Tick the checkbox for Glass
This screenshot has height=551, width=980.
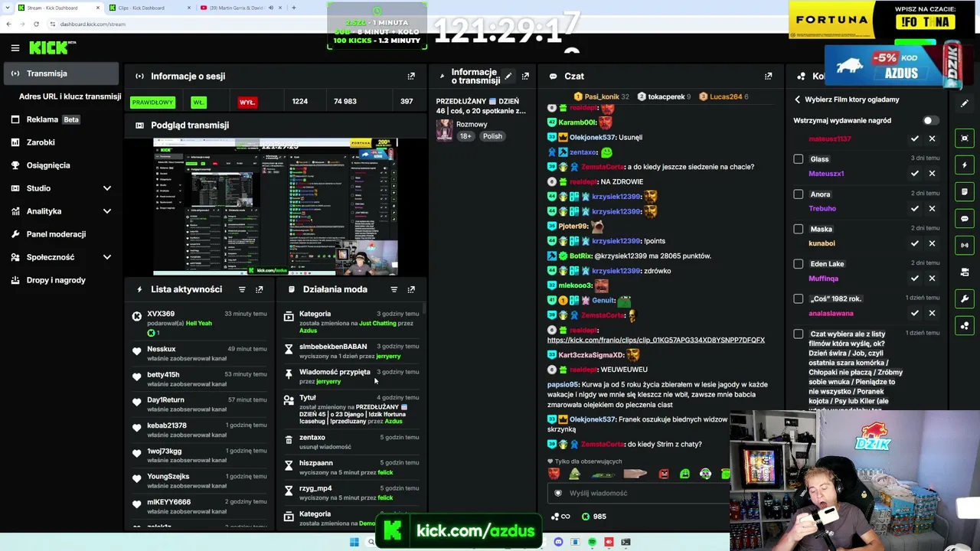point(799,159)
